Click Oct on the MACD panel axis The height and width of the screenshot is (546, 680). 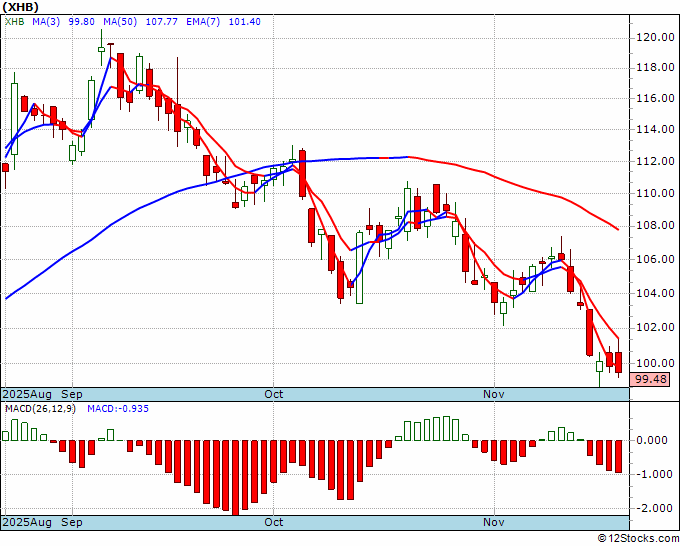(x=274, y=522)
